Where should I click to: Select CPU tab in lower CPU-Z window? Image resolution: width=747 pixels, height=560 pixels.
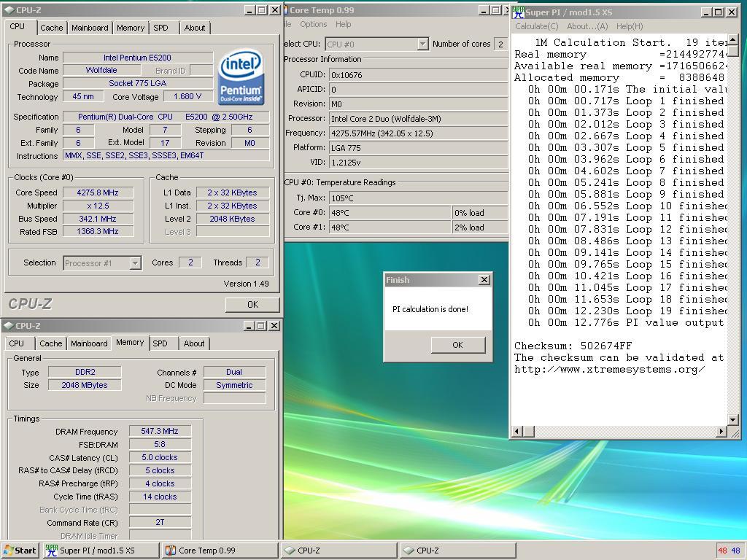click(16, 343)
